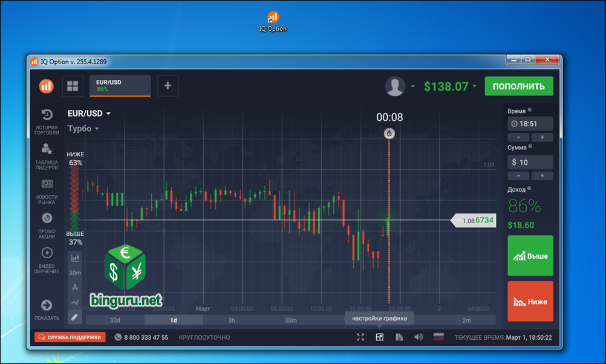Toggle fullscreen mode icon in bottom bar
The image size is (606, 364).
(360, 337)
